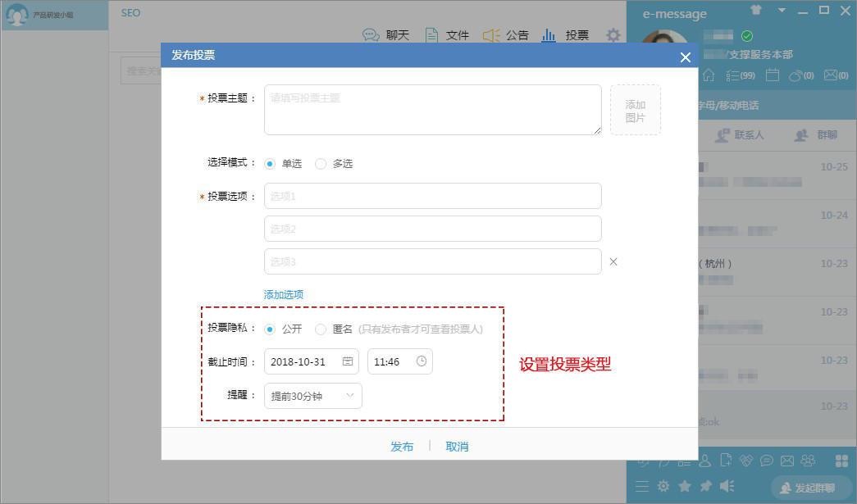Click the 产品研发小组 group avatar
This screenshot has height=504, width=857.
point(16,15)
